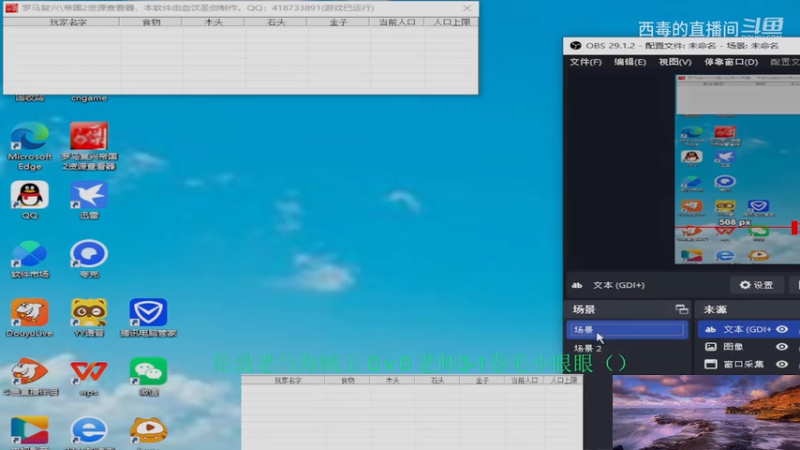The image size is (800, 450).
Task: Click the cngame desktop label
Action: (89, 98)
